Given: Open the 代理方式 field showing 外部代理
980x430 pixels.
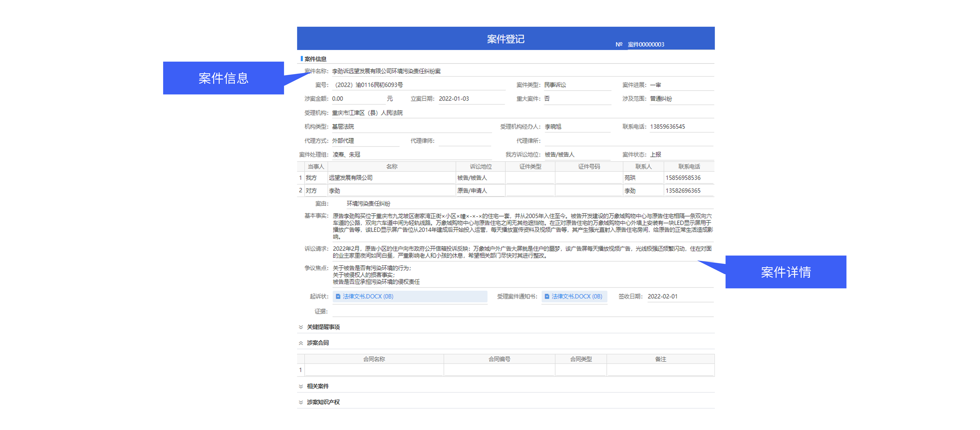Looking at the screenshot, I should tap(366, 141).
